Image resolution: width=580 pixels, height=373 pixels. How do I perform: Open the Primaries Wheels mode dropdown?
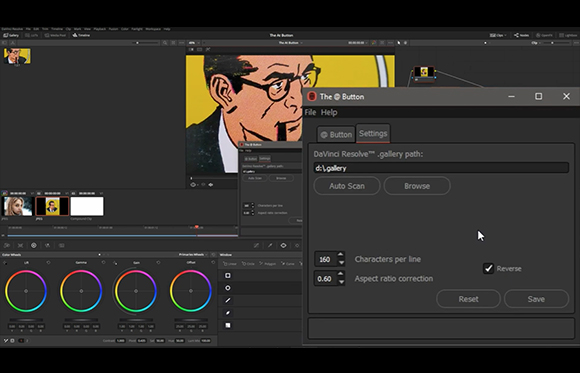click(193, 255)
